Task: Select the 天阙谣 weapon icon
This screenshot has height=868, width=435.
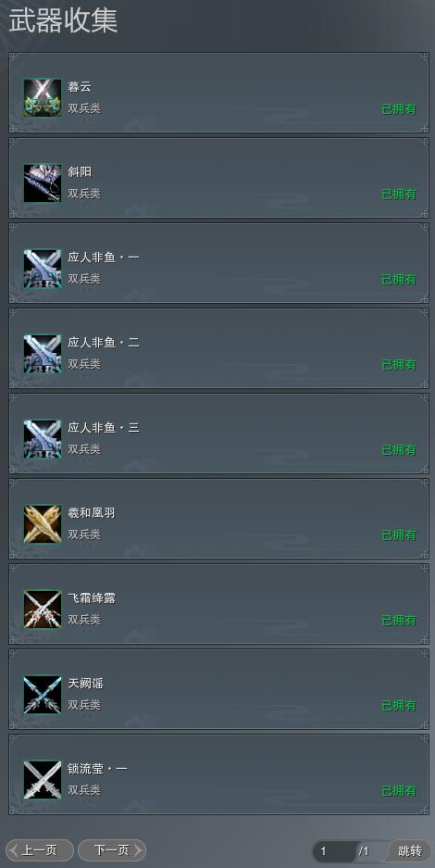Action: [43, 694]
